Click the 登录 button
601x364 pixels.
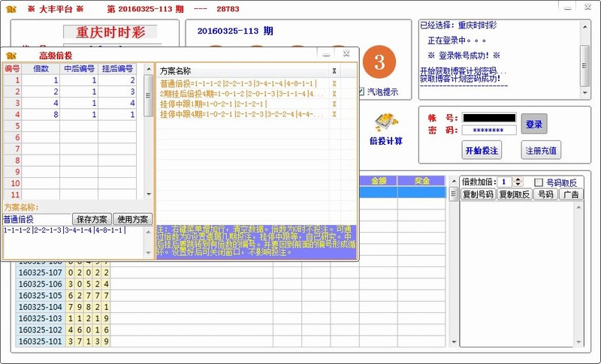point(534,124)
